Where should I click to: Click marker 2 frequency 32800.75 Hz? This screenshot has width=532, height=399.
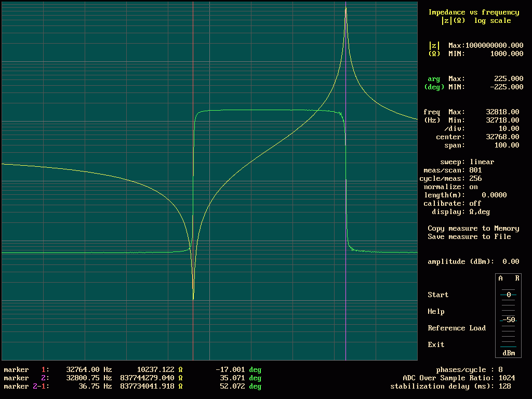pyautogui.click(x=89, y=378)
